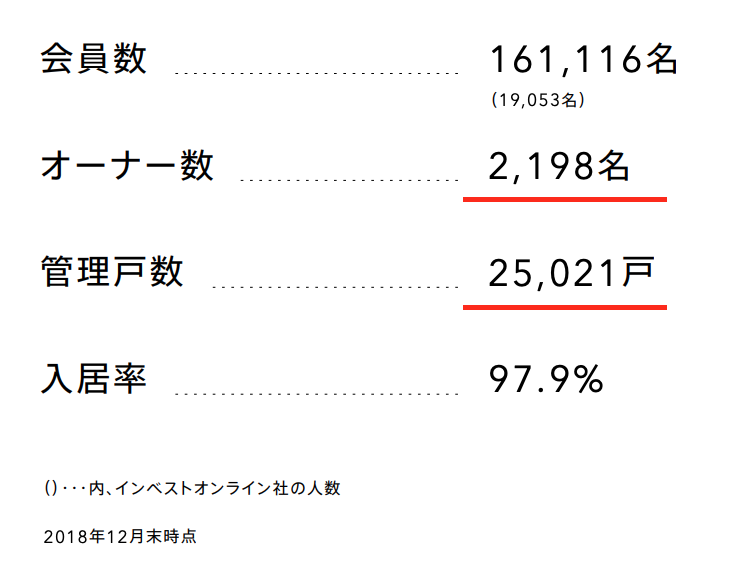Click the 入居率 label
Screen dimensions: 740x572
[93, 379]
